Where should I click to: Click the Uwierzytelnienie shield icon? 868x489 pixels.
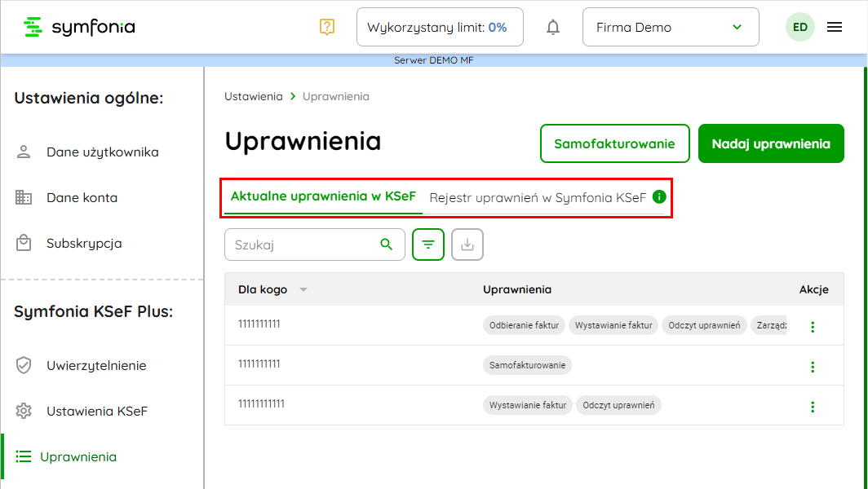pos(23,365)
